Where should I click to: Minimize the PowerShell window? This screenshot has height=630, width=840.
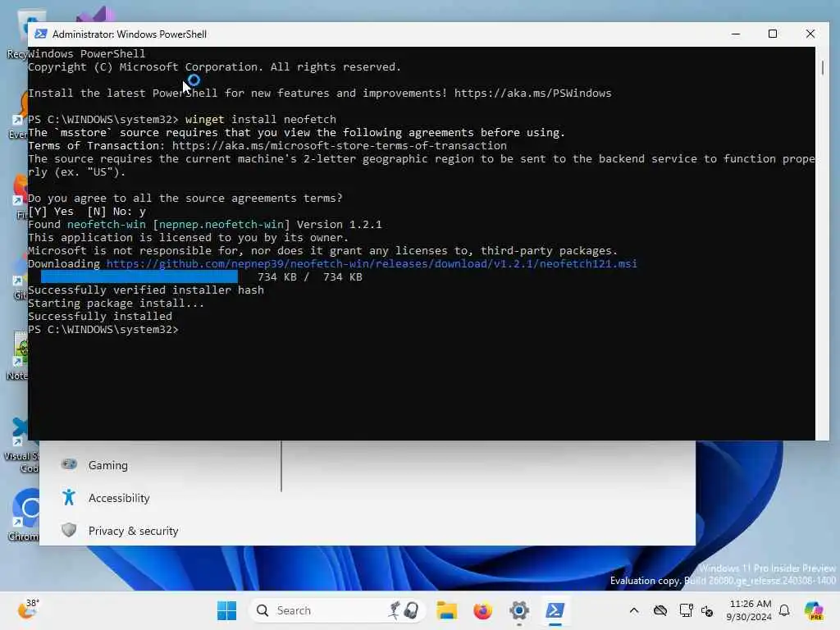click(x=736, y=34)
